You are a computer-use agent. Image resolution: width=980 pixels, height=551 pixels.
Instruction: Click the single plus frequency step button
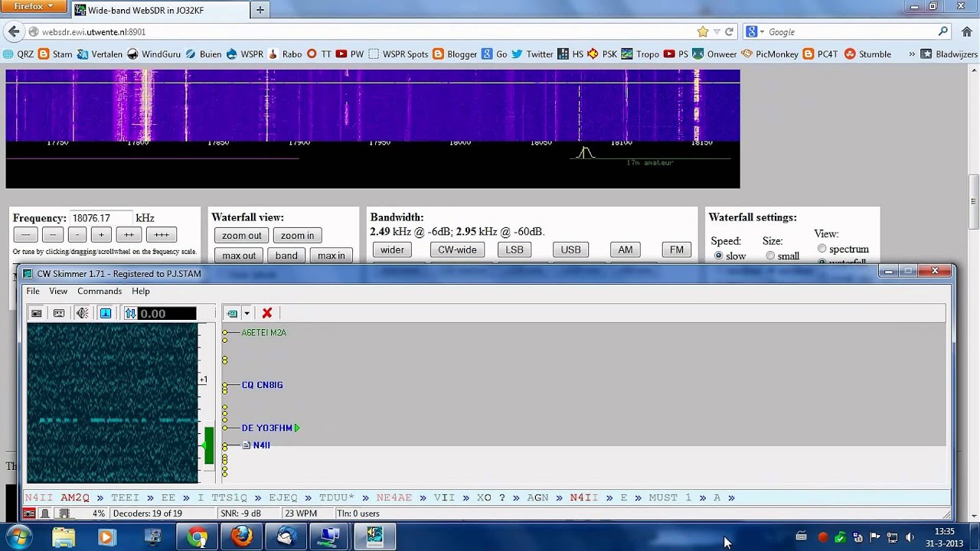(101, 235)
